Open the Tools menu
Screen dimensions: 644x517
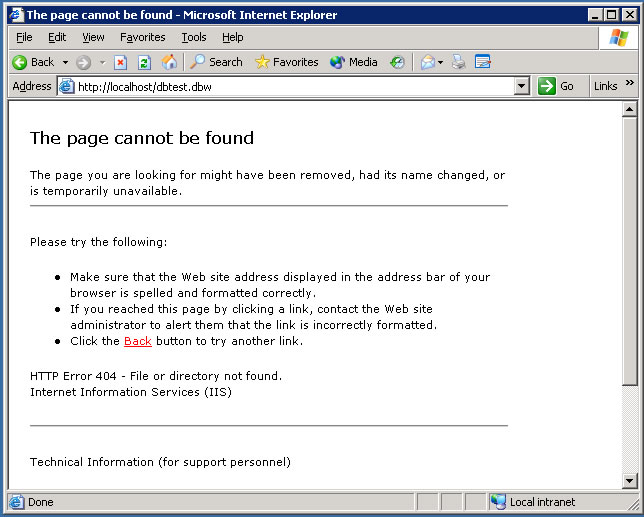point(194,37)
